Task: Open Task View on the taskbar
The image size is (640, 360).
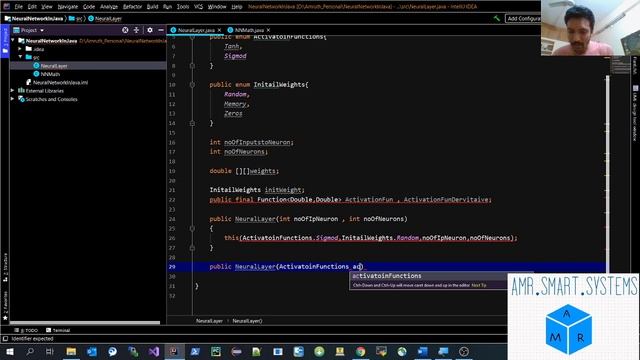Action: coord(50,351)
